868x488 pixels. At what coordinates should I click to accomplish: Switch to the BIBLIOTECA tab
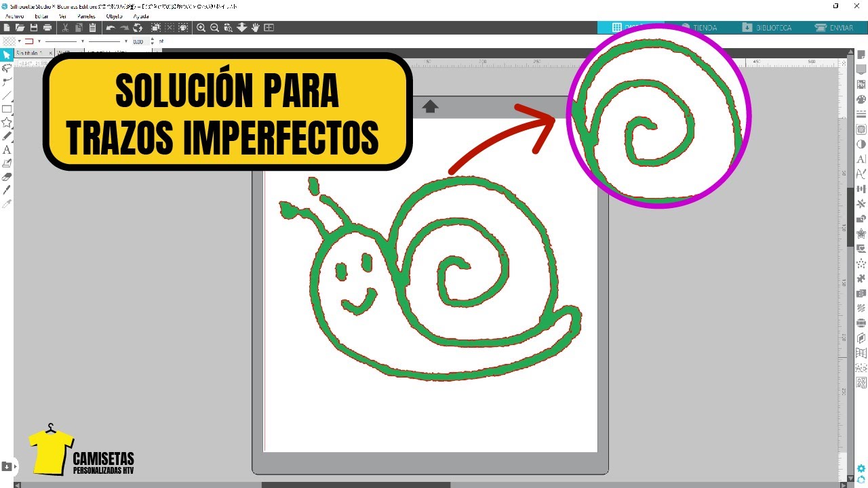click(767, 28)
